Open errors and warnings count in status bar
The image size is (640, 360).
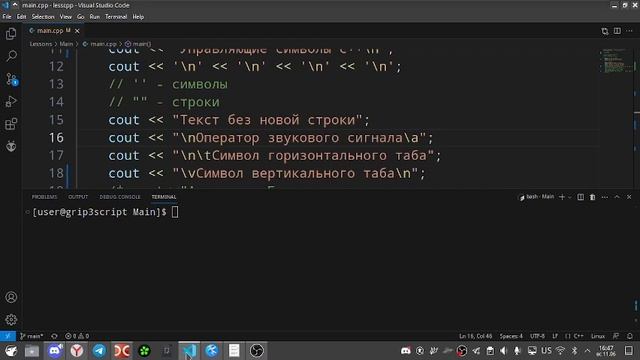tap(77, 336)
